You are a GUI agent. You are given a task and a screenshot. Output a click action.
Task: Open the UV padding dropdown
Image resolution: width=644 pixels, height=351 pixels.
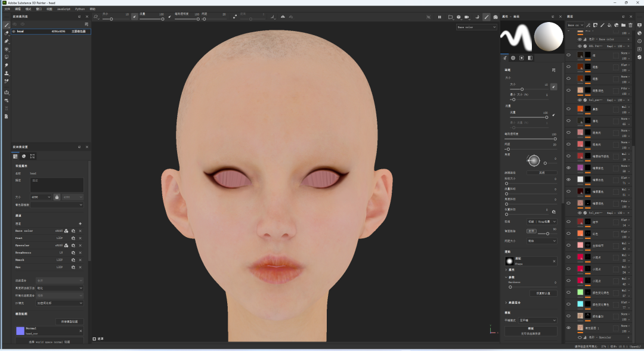coord(60,303)
